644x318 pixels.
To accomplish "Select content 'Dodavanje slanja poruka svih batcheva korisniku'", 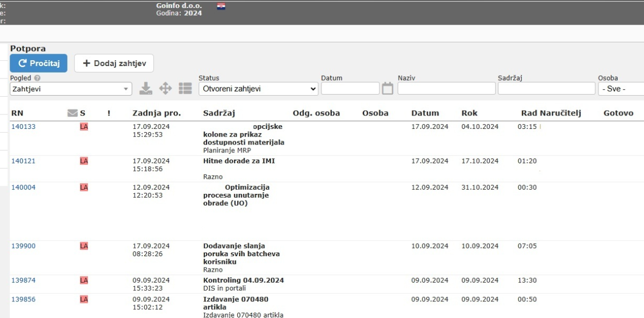I will click(241, 254).
